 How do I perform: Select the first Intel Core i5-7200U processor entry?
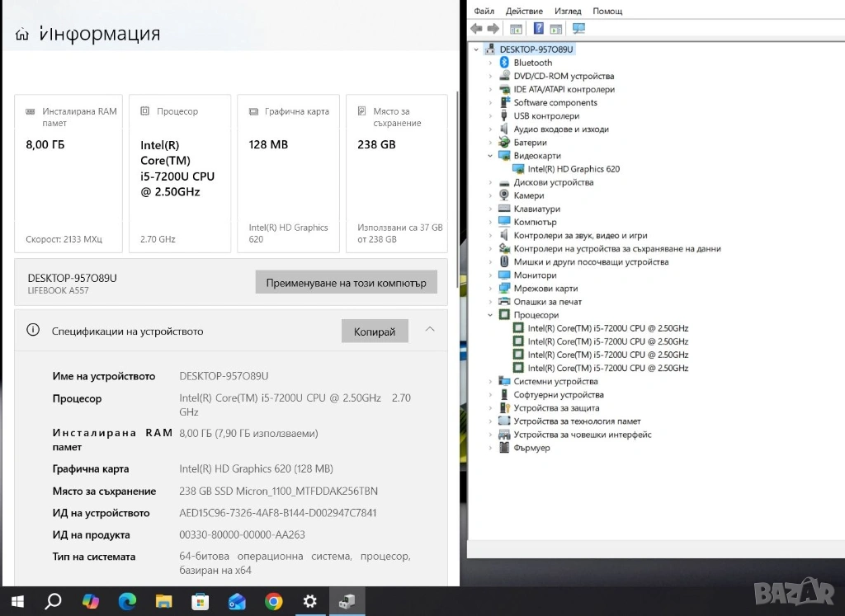(x=607, y=328)
